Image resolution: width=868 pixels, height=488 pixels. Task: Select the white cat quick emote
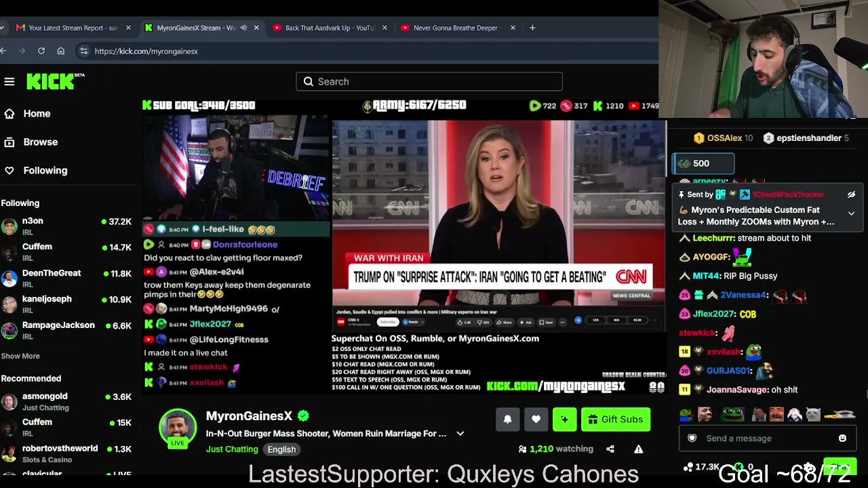(x=813, y=414)
